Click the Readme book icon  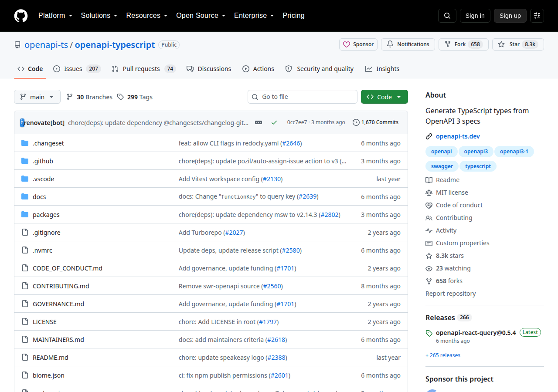click(429, 180)
